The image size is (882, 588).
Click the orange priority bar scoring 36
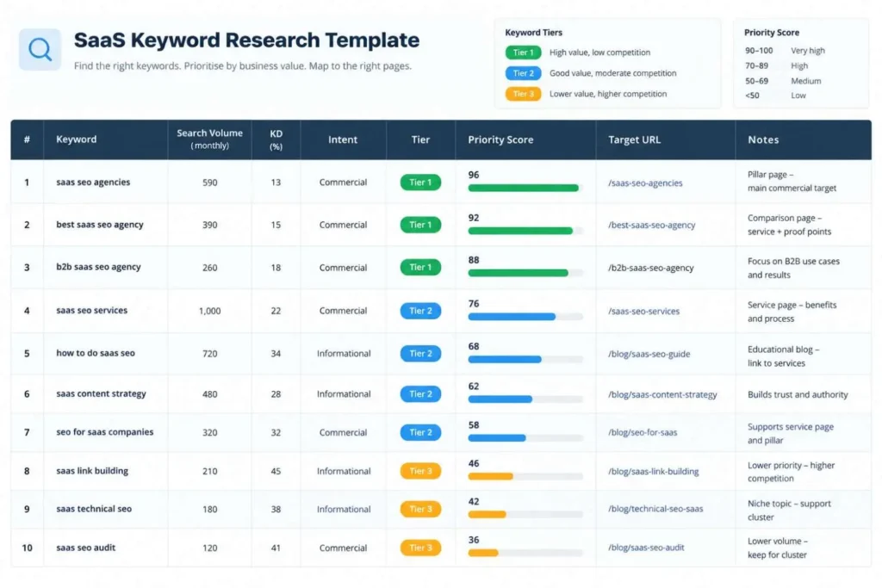pyautogui.click(x=483, y=553)
